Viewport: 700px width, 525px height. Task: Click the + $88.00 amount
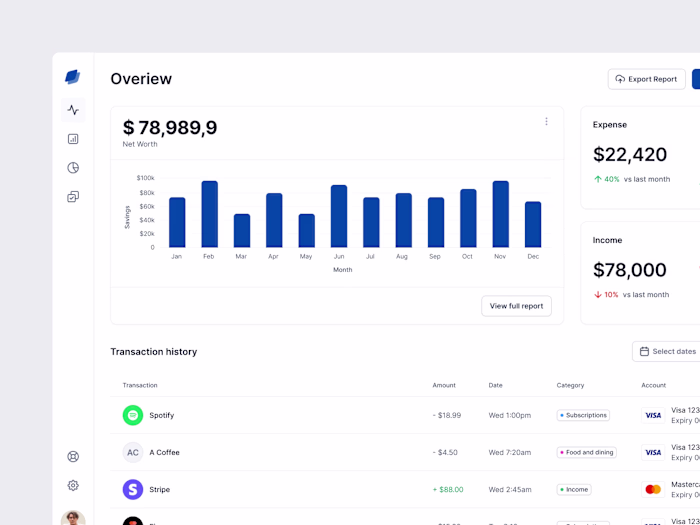pyautogui.click(x=448, y=489)
